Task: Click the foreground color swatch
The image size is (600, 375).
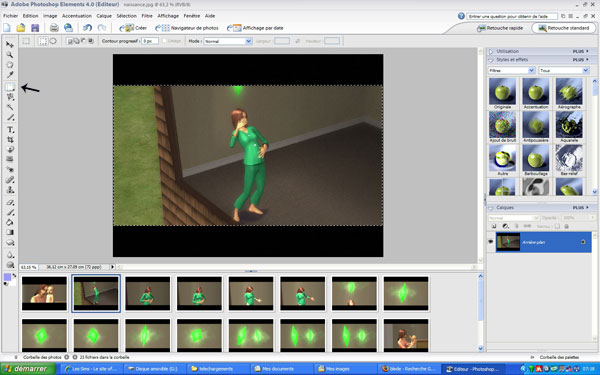Action: click(7, 277)
